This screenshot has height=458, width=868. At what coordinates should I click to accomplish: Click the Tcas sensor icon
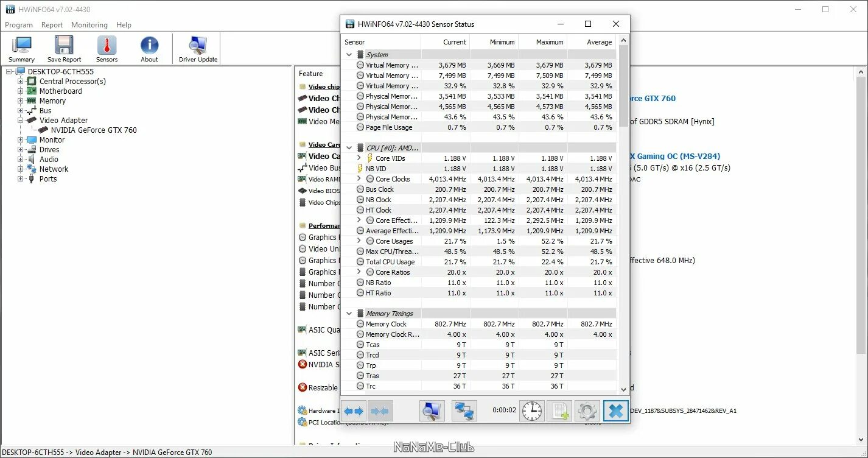(x=360, y=345)
